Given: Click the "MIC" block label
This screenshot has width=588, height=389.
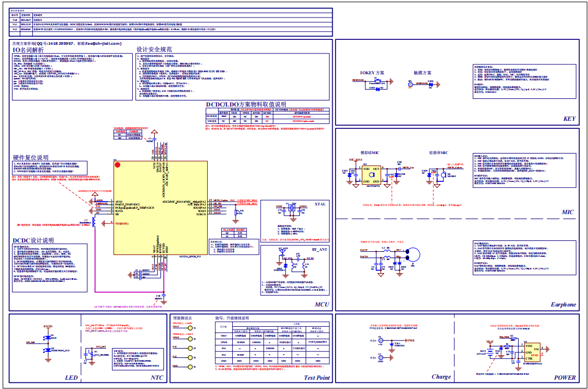Looking at the screenshot, I should 568,212.
